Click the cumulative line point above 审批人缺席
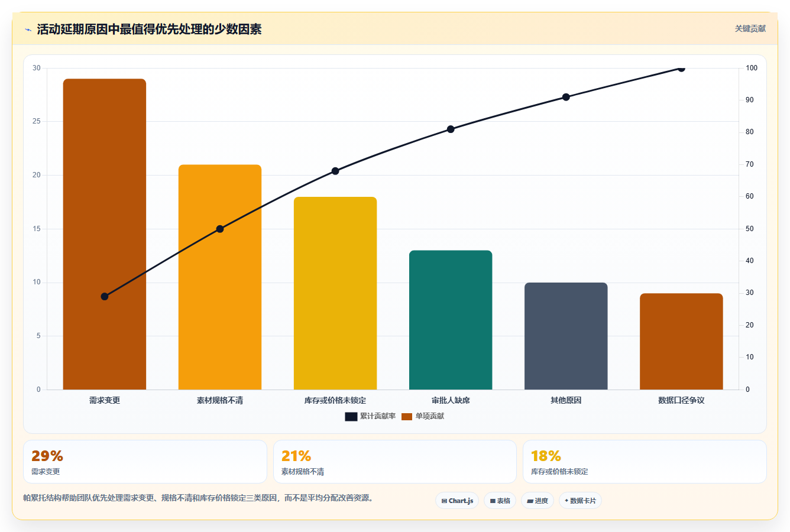Viewport: 790px width, 532px height. tap(451, 129)
